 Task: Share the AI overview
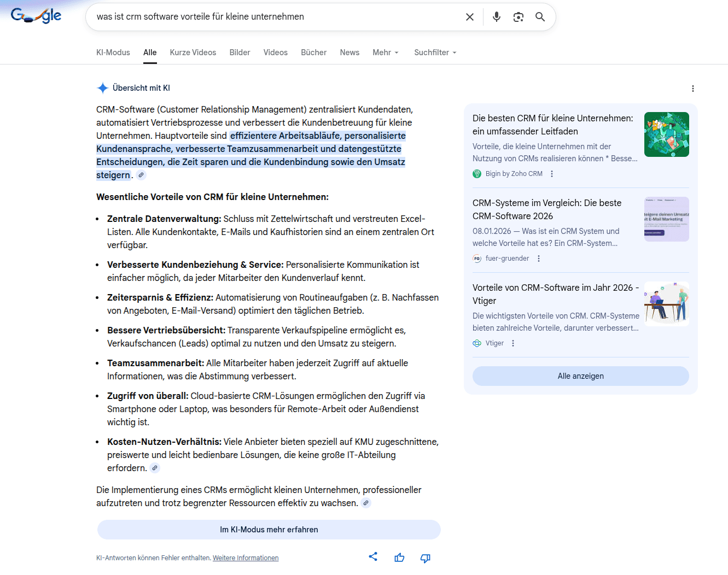(x=373, y=556)
